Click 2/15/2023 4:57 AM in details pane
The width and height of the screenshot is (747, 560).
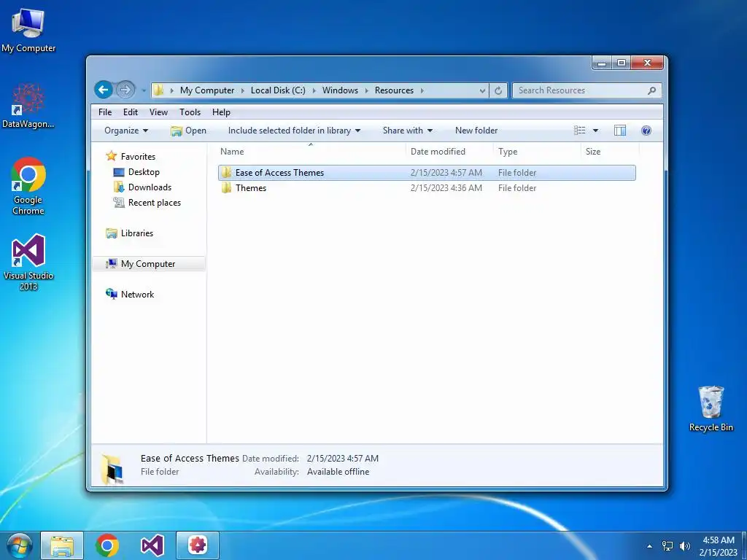coord(343,459)
